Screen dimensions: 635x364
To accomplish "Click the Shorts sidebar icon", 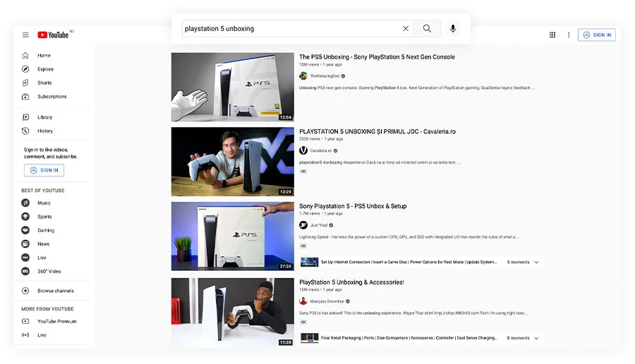I will coord(25,83).
